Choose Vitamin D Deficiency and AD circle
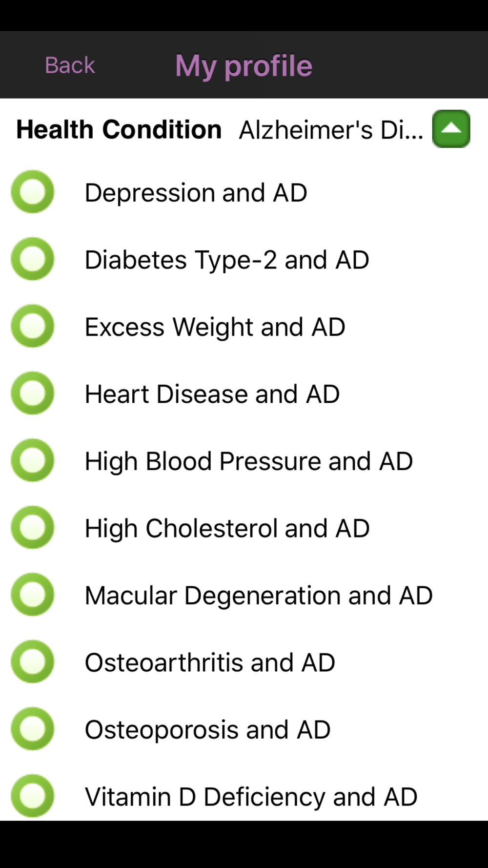 click(33, 796)
